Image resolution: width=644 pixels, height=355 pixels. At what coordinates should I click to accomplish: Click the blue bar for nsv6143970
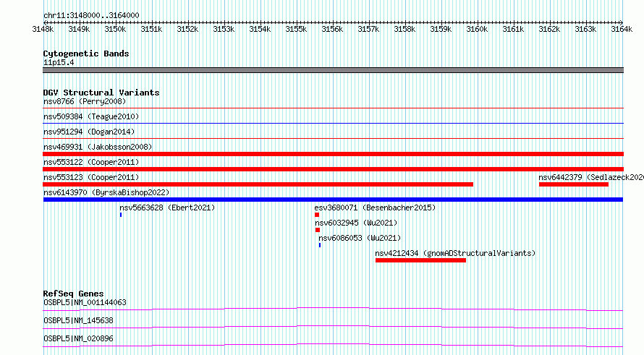coord(333,200)
